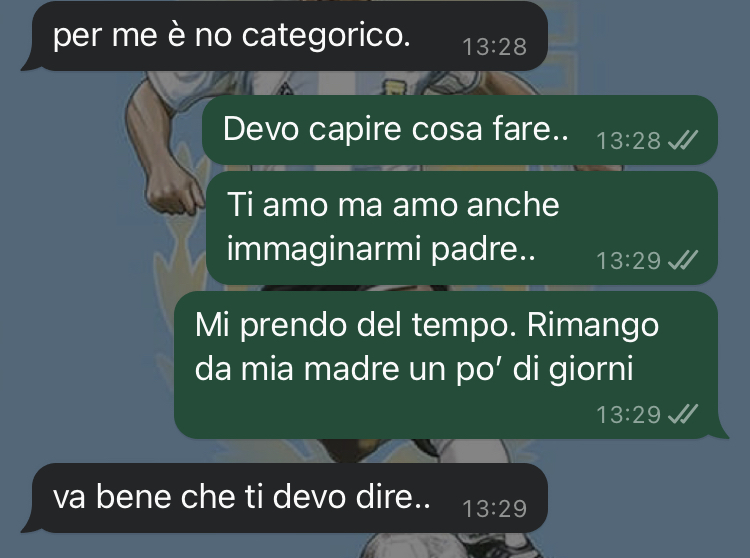The image size is (750, 558).
Task: Select the "Devo capire cosa fare.." message bubble
Action: coord(460,130)
